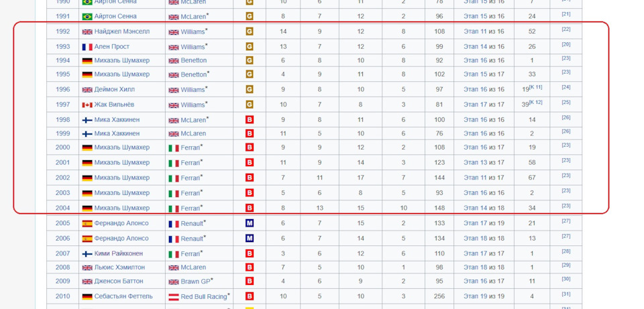The height and width of the screenshot is (309, 644).
Task: Click the Canadian flag beside Жак Вильнёв
Action: pyautogui.click(x=87, y=105)
